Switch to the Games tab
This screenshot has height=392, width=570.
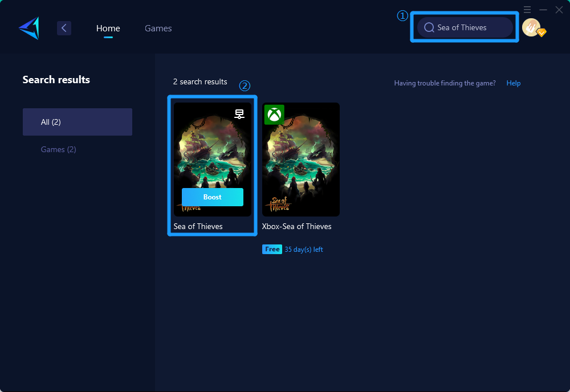(158, 28)
